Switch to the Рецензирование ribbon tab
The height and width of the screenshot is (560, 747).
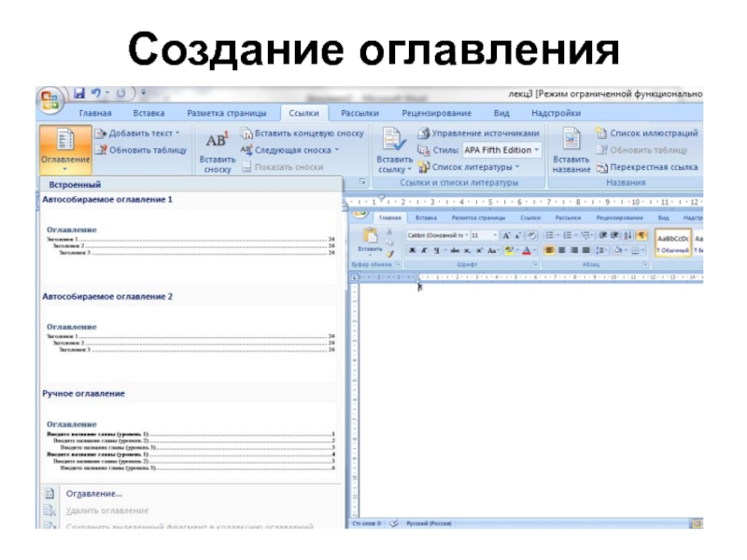coord(436,113)
